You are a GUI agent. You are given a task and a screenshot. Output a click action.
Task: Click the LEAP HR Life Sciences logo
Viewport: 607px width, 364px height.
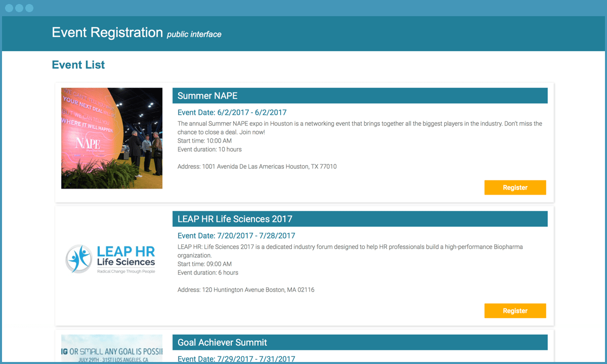click(112, 259)
